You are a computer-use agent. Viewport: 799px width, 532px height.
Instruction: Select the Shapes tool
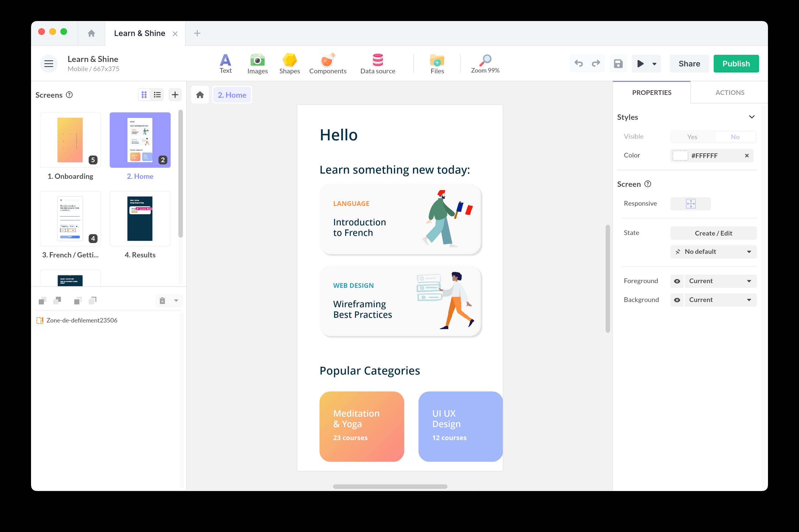(289, 63)
